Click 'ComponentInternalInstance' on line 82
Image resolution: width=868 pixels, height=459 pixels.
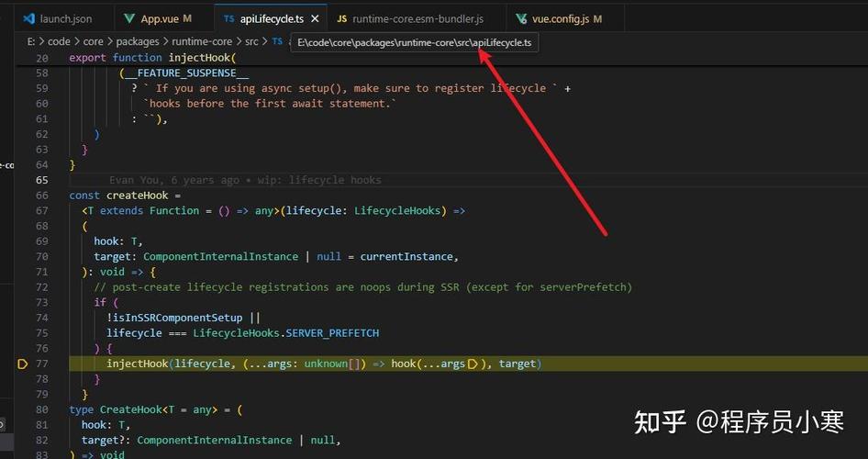pyautogui.click(x=215, y=440)
